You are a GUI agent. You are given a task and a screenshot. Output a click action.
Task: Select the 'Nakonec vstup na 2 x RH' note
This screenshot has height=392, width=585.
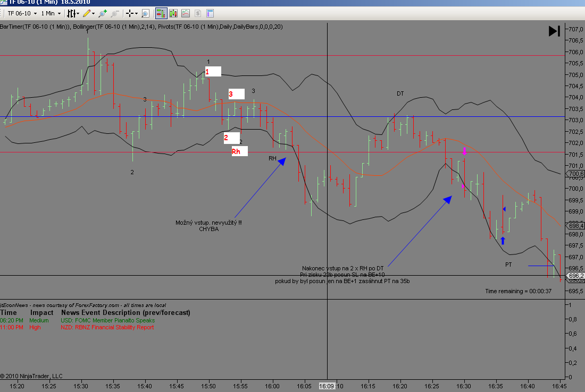342,275
